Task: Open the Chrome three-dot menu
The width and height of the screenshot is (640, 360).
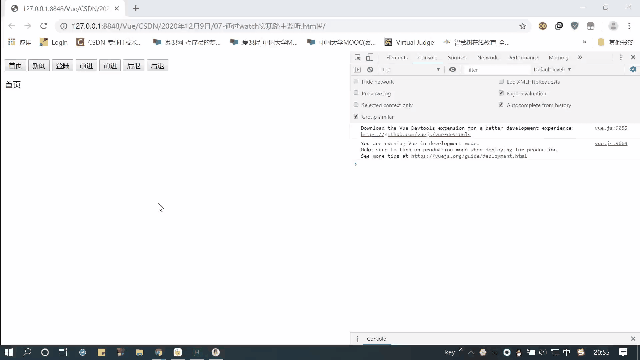Action: (x=629, y=26)
